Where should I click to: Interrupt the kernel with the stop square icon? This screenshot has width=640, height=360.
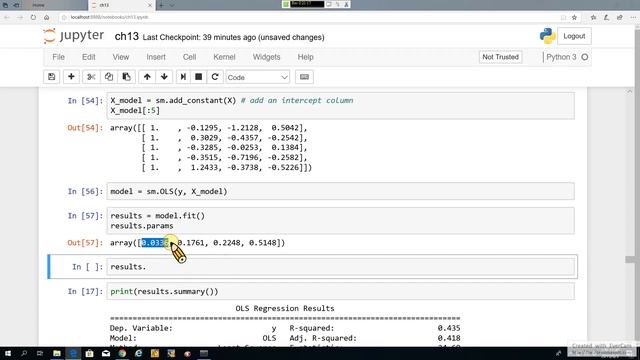click(x=199, y=77)
